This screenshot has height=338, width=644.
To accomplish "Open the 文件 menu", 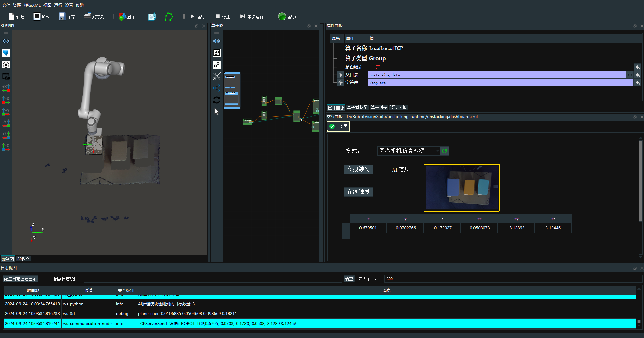I will point(6,5).
